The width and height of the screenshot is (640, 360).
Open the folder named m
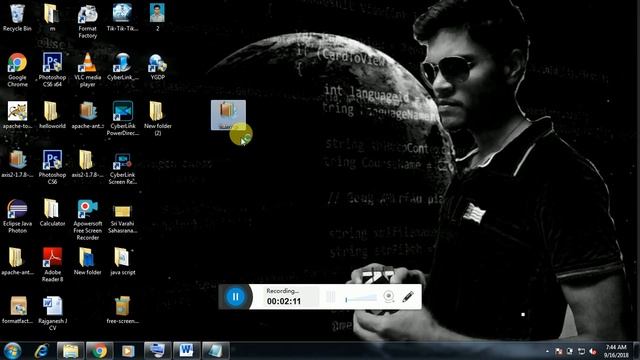(52, 18)
